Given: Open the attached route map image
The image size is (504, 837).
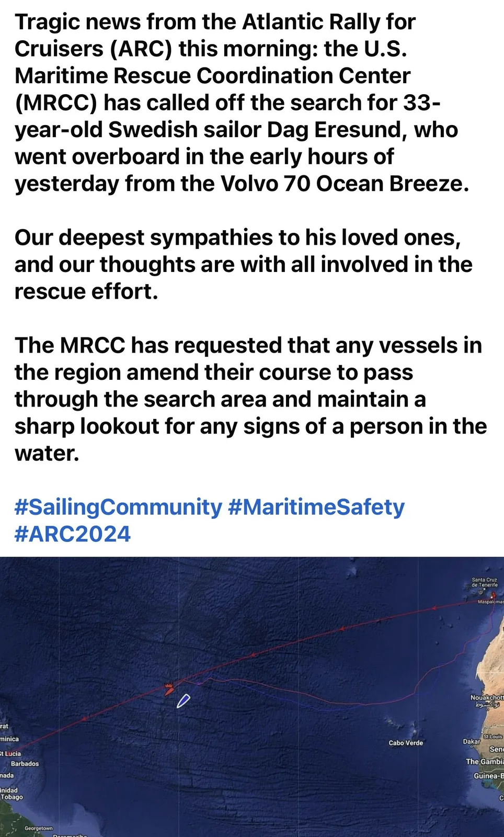Looking at the screenshot, I should pyautogui.click(x=252, y=697).
